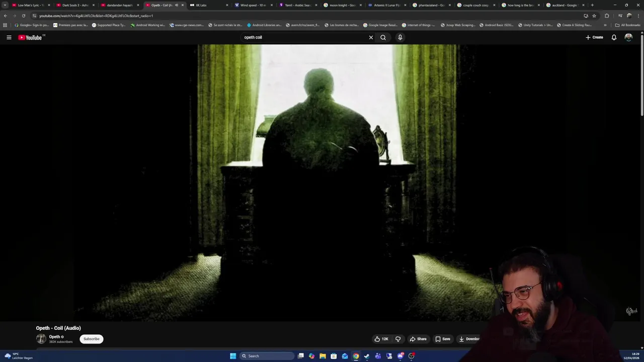Open the Opeth channel avatar
Image resolution: width=644 pixels, height=362 pixels.
(x=41, y=339)
